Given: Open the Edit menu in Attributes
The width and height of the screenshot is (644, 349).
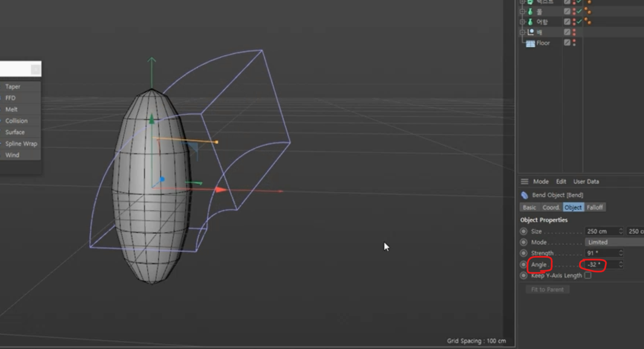Looking at the screenshot, I should (x=561, y=181).
